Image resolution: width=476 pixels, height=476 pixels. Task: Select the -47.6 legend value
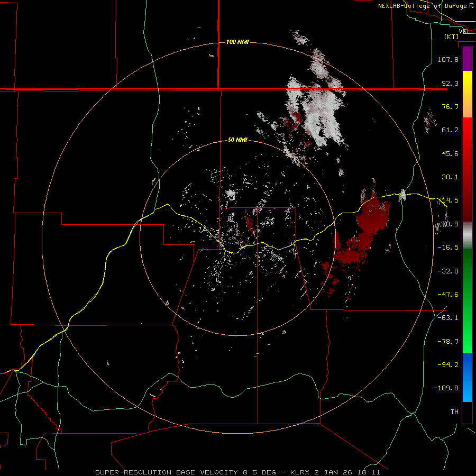(448, 295)
